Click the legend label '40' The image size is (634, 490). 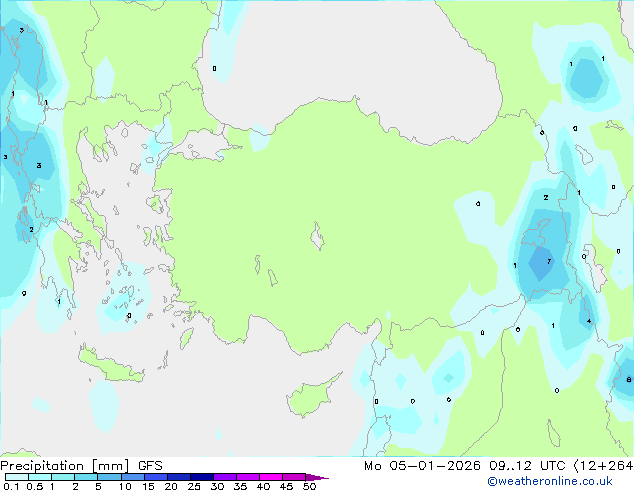263,486
